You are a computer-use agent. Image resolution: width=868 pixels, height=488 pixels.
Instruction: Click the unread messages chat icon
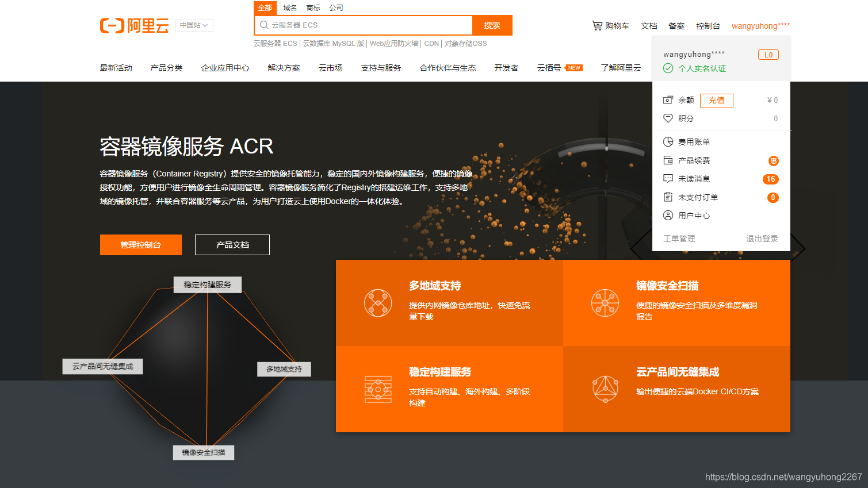(x=668, y=179)
